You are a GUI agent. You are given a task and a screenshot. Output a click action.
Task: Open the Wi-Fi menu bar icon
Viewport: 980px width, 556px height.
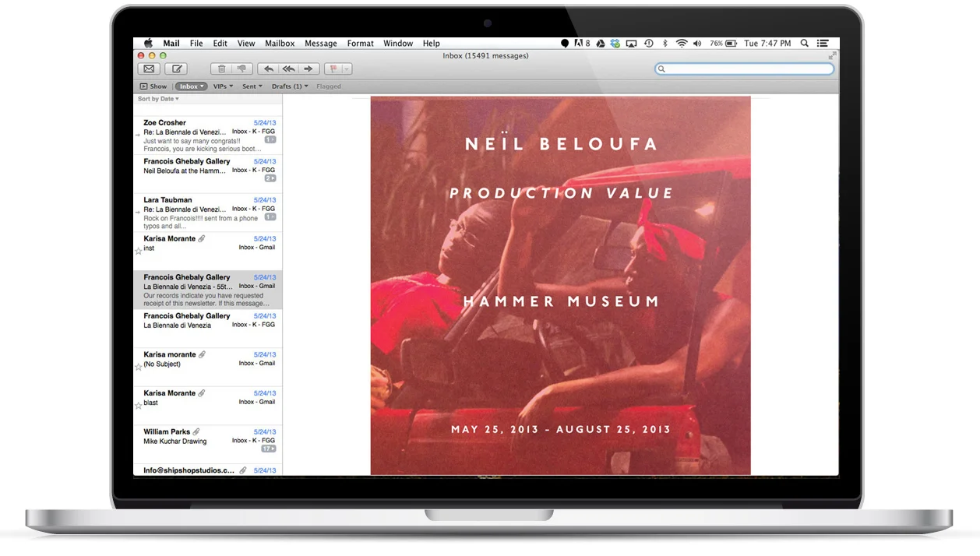(682, 44)
